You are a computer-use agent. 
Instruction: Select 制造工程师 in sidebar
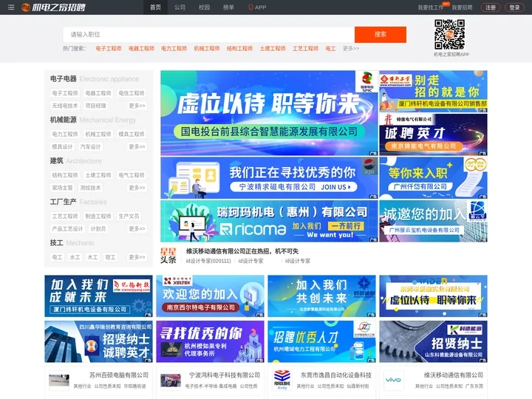tap(98, 216)
